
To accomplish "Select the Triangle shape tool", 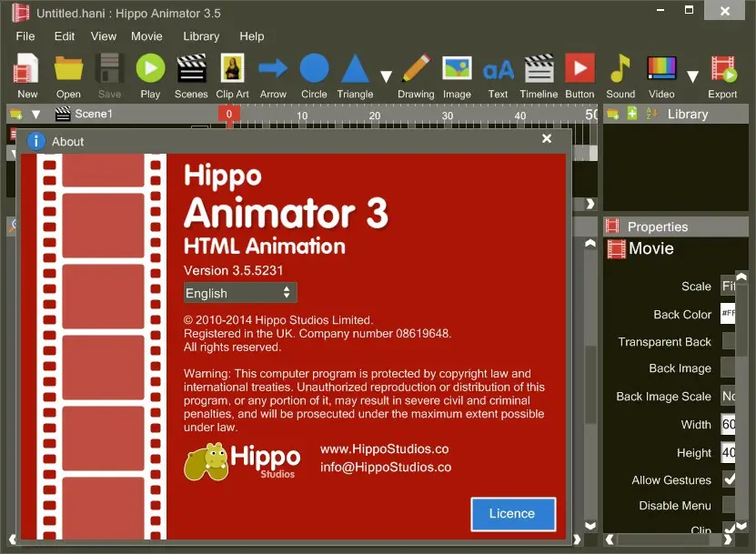I will click(356, 76).
